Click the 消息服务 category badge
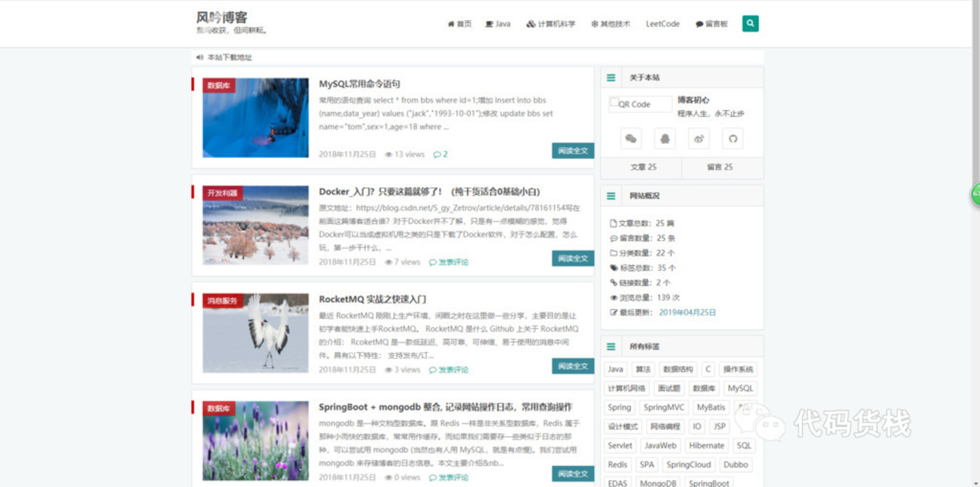980x487 pixels. click(x=222, y=301)
